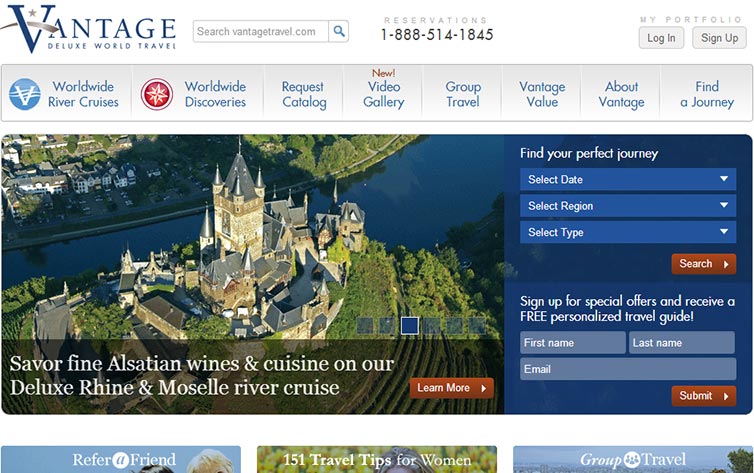Open the Select Type dropdown
Screen dimensions: 754x473
[x=628, y=232]
